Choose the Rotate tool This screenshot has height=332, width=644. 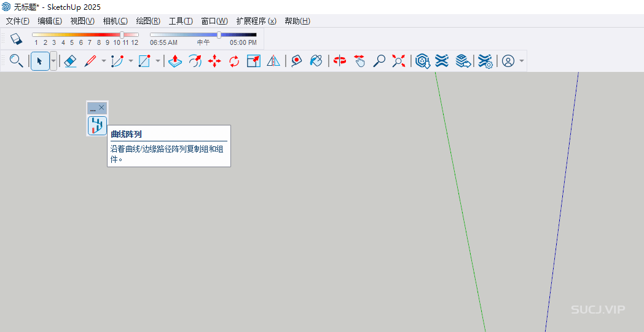pyautogui.click(x=234, y=61)
